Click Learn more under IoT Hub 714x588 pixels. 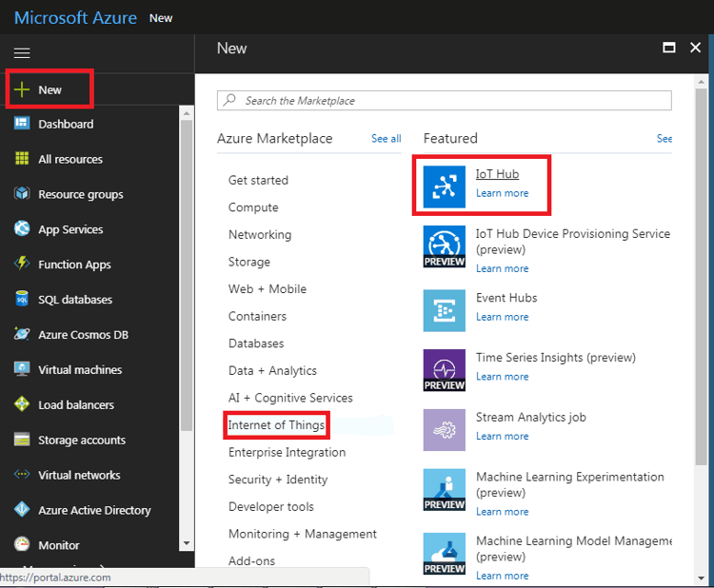[x=503, y=193]
